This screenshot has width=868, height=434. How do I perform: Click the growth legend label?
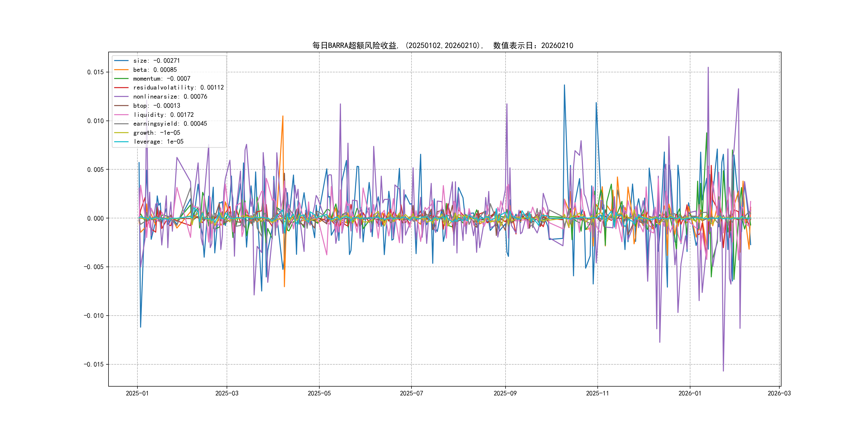[156, 133]
